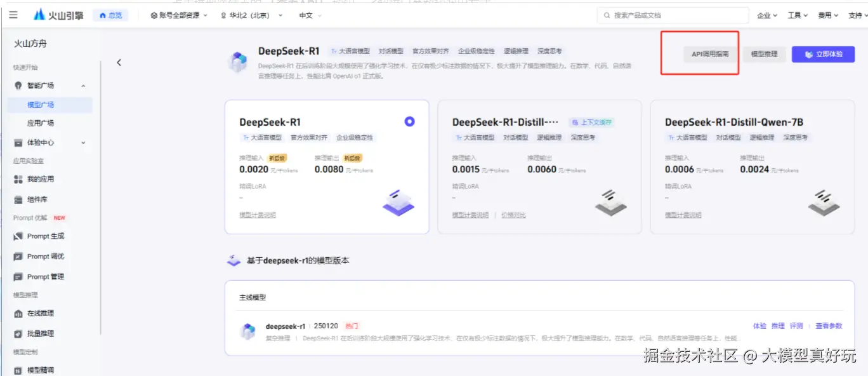This screenshot has width=868, height=376.
Task: Click 热门 tag in deepseek-r1 row
Action: (352, 326)
